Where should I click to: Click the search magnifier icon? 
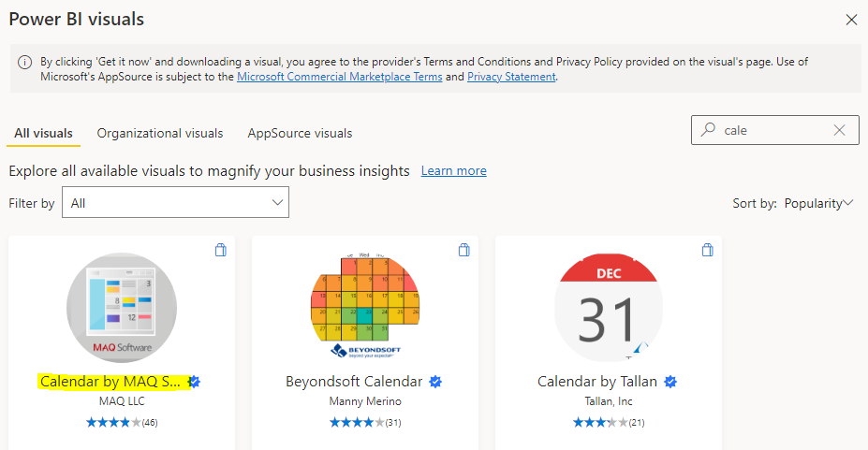click(x=708, y=130)
